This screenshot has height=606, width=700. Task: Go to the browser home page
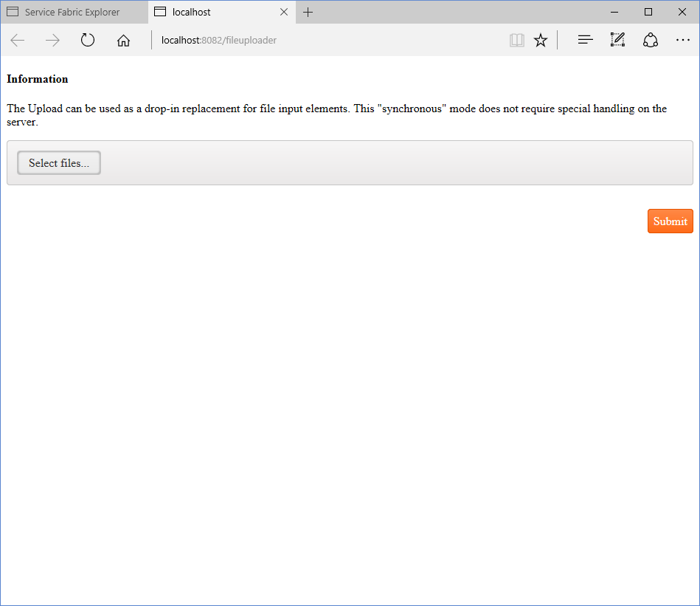click(x=123, y=41)
